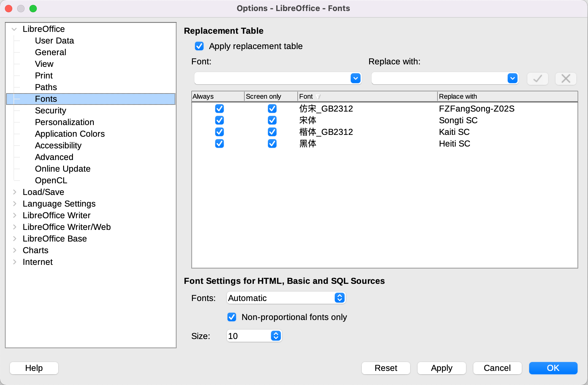This screenshot has height=385, width=588.
Task: Disable Non-proportional fonts only
Action: coord(232,317)
